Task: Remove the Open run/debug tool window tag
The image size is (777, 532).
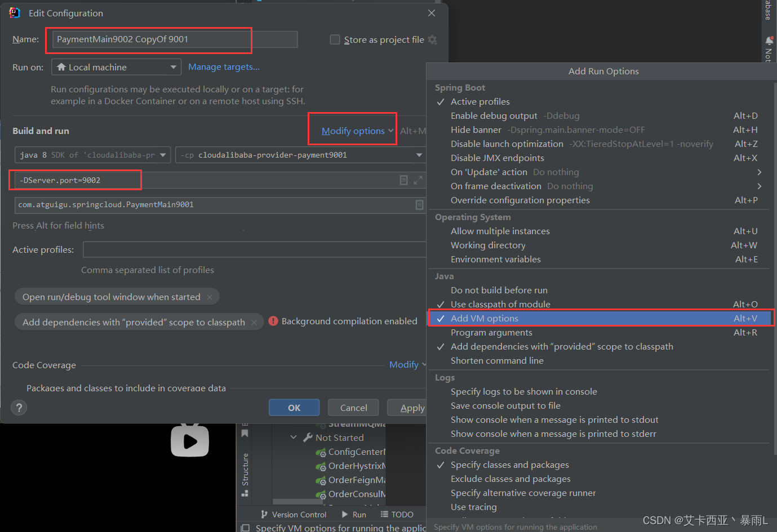Action: point(210,297)
